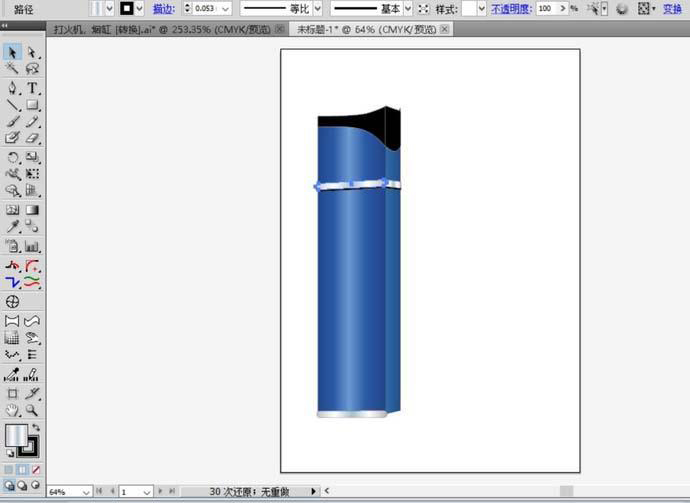This screenshot has height=503, width=690.
Task: Set the None (no color) mode
Action: (36, 469)
